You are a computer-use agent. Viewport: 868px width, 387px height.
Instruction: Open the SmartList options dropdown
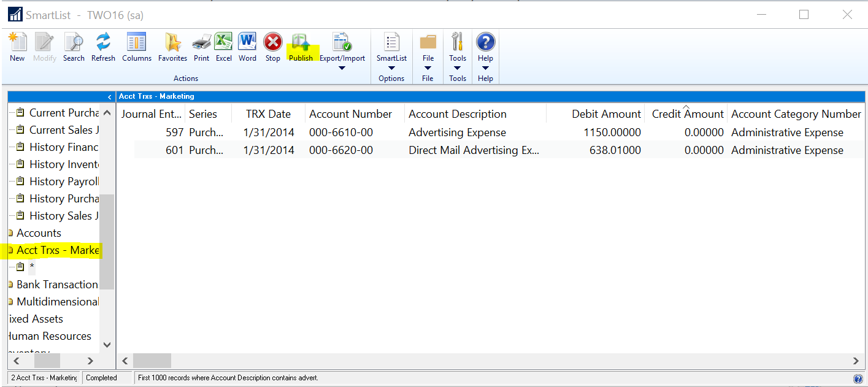[391, 68]
